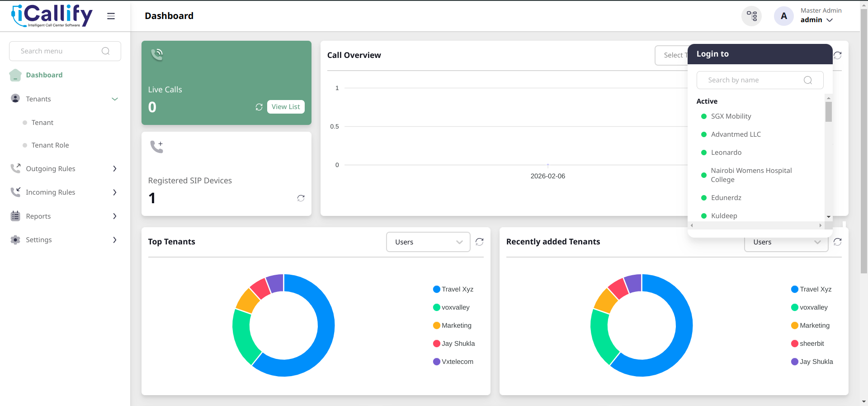Select SGX Mobility from Active list

pos(731,116)
